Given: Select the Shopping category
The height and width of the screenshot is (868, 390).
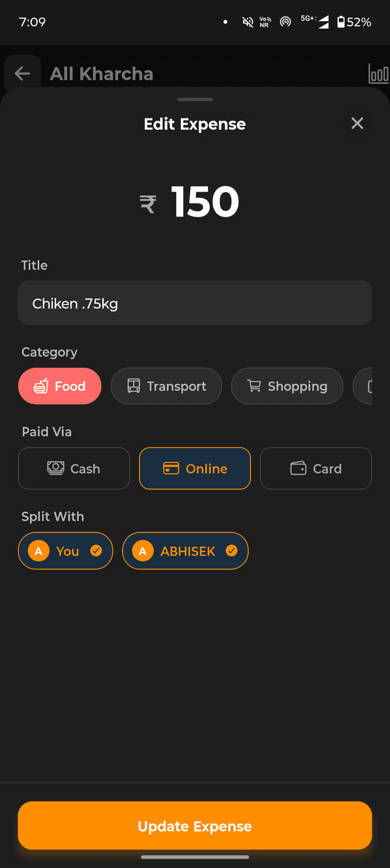Looking at the screenshot, I should coord(286,386).
